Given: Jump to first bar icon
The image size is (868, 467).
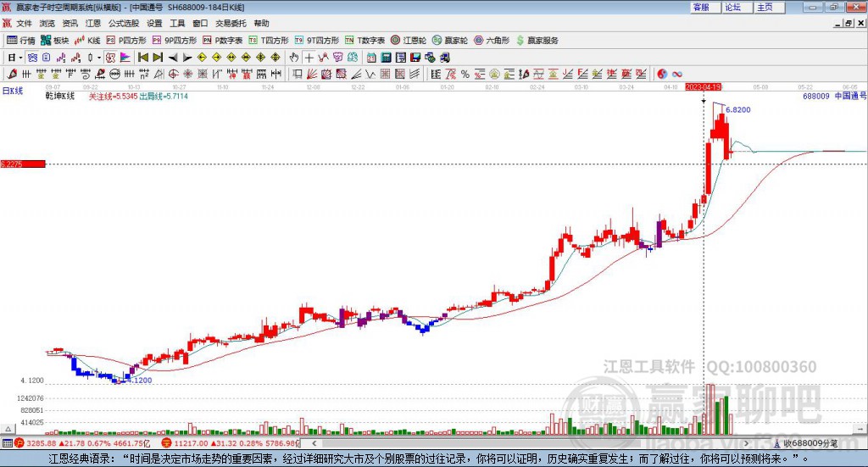Looking at the screenshot, I should 142,58.
